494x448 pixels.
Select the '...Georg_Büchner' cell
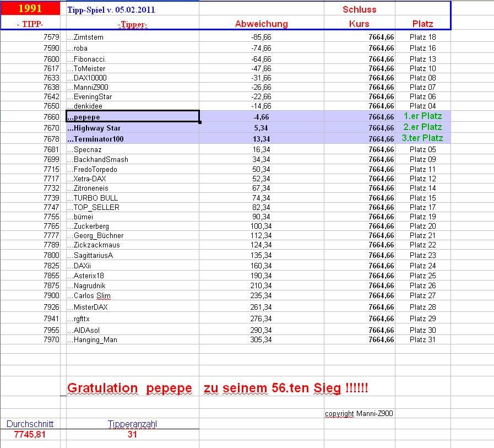click(x=133, y=236)
